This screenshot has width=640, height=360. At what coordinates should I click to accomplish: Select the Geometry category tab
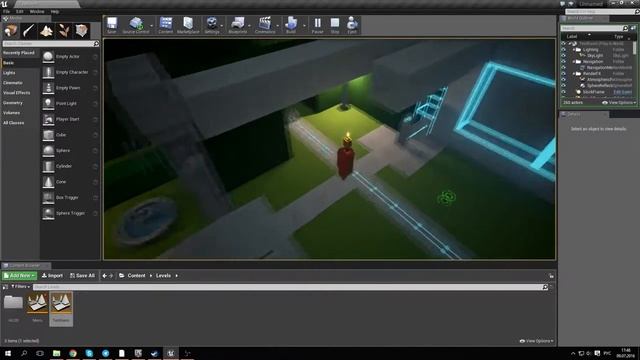click(13, 103)
